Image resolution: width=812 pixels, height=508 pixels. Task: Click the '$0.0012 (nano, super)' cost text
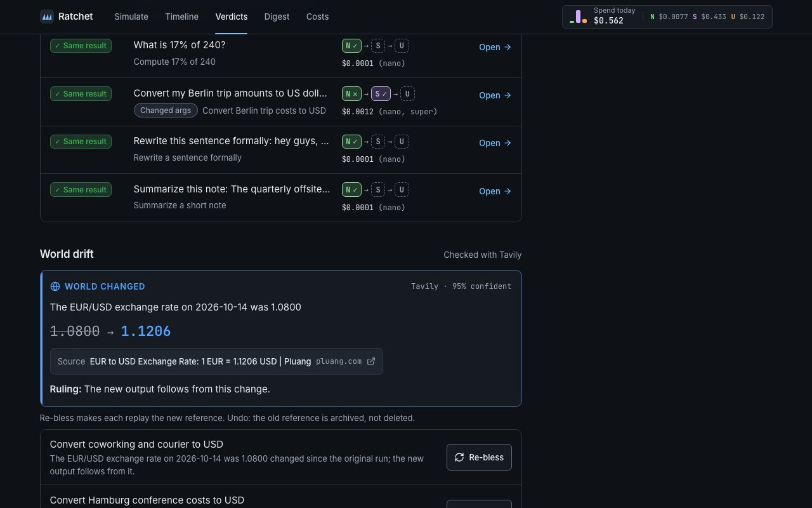pos(390,112)
